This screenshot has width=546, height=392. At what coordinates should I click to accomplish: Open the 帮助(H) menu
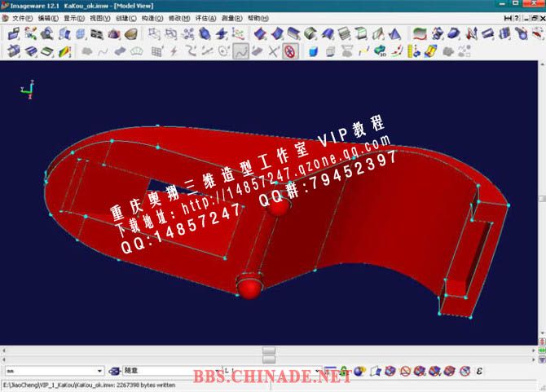click(258, 18)
